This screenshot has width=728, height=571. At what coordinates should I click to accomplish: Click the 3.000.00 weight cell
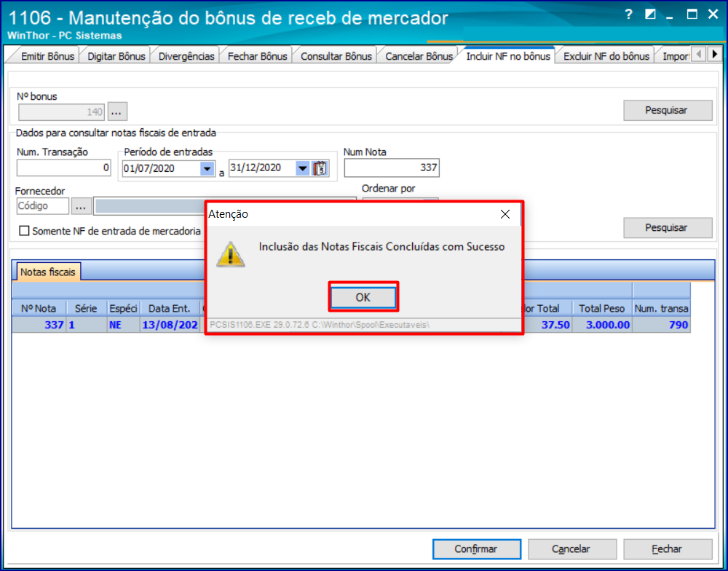coord(602,325)
